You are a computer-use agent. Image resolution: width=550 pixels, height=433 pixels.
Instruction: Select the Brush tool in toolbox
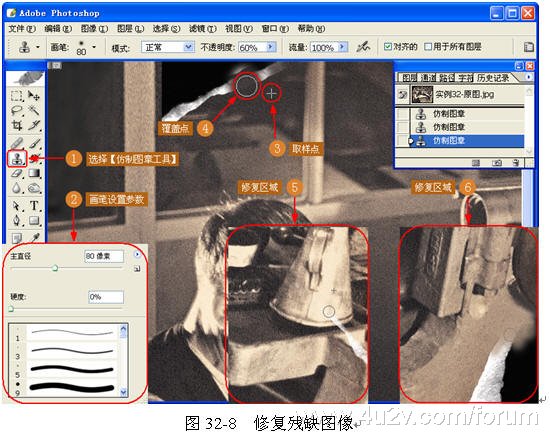click(x=34, y=143)
